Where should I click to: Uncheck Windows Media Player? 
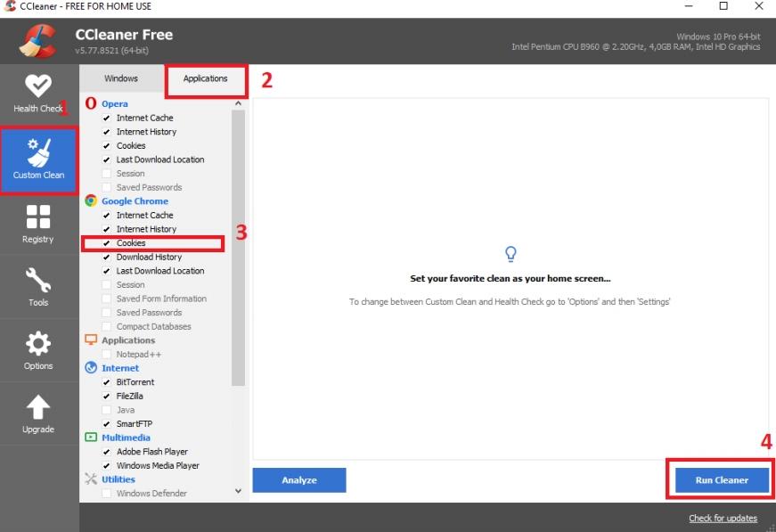pyautogui.click(x=106, y=465)
